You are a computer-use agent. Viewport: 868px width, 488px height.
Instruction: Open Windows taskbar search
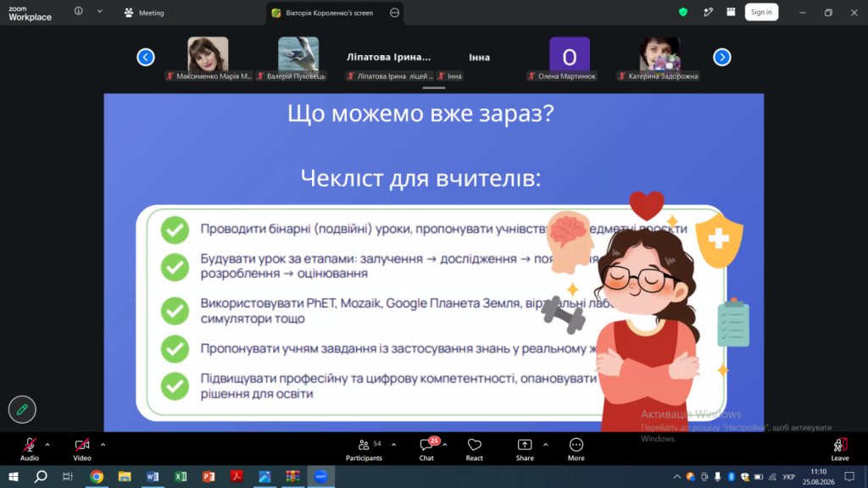(x=41, y=476)
